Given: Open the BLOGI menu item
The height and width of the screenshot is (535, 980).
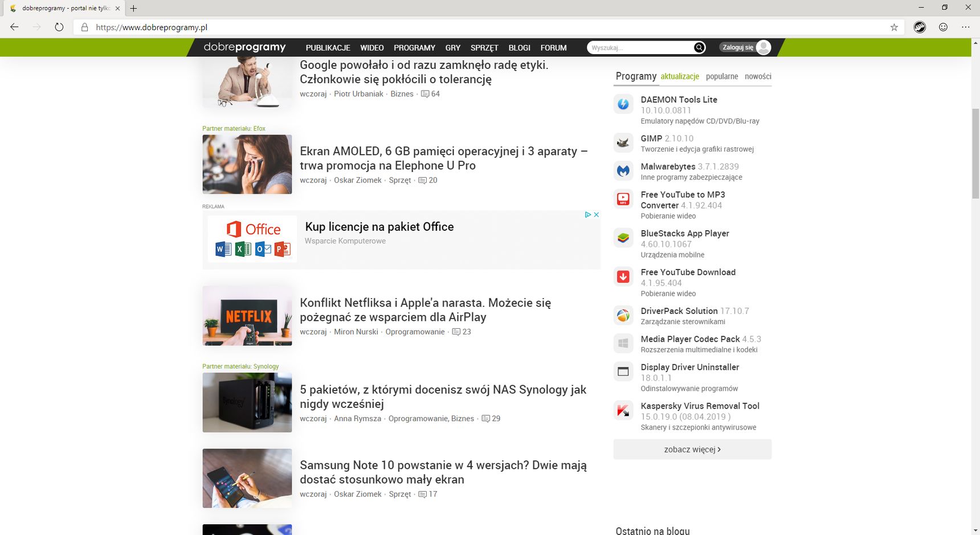Looking at the screenshot, I should [519, 48].
